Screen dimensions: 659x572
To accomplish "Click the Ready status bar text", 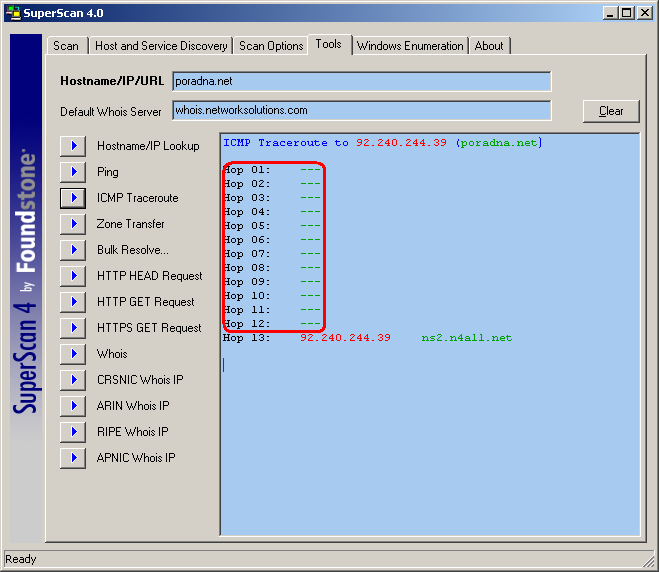I will pos(21,559).
